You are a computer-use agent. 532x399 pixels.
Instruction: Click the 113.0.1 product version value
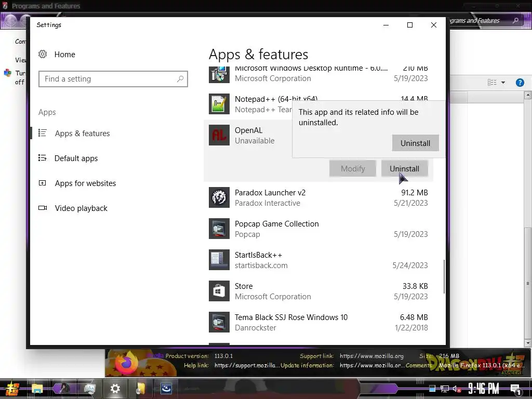[x=223, y=356]
